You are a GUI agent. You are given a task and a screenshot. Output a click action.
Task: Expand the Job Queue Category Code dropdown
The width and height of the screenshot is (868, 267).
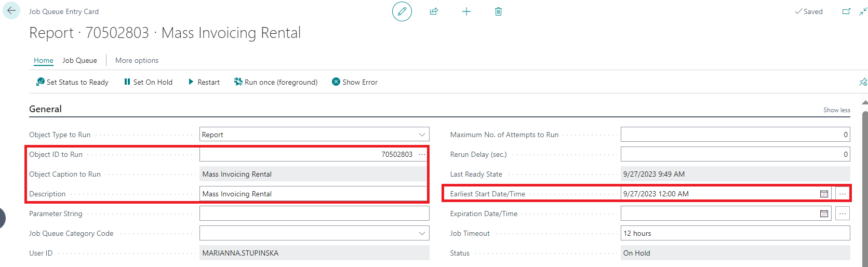(422, 233)
